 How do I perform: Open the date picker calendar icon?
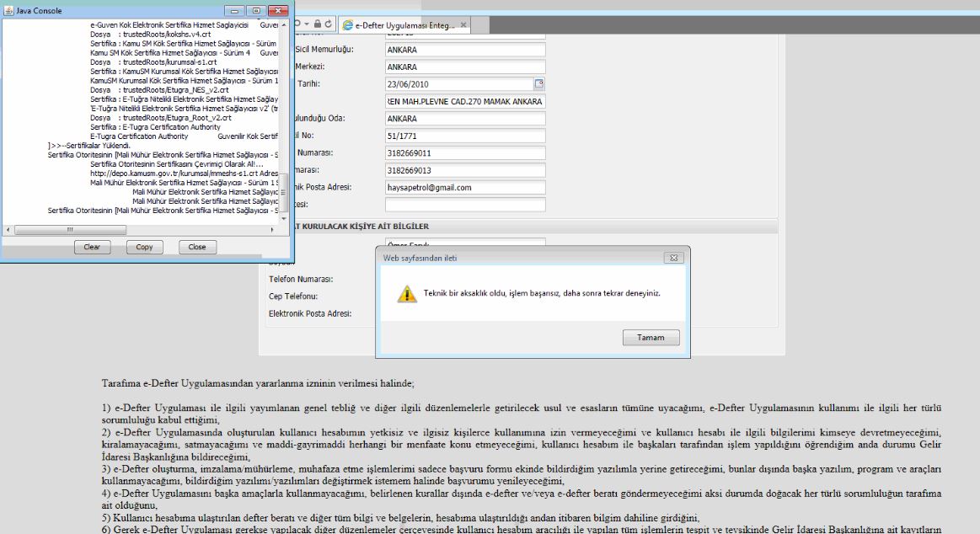[539, 83]
